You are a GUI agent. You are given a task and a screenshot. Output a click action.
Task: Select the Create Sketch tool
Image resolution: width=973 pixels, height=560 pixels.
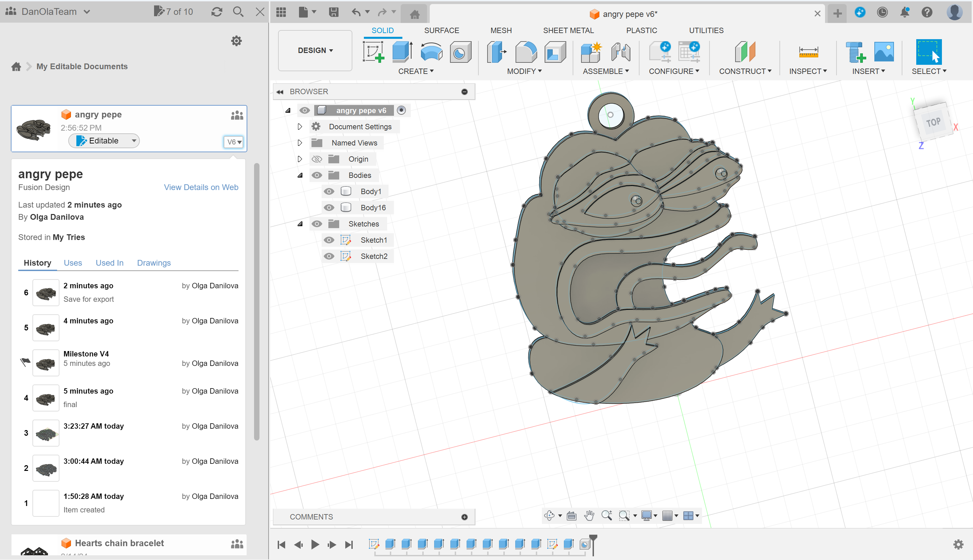click(374, 52)
